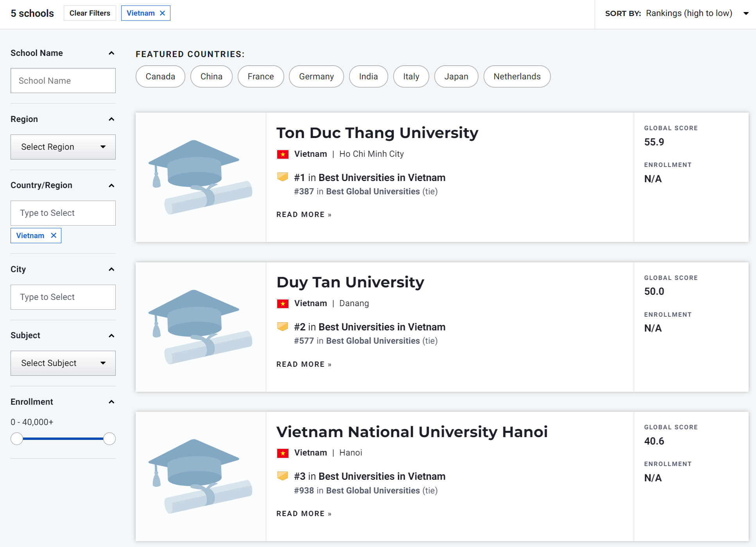Open Duy Tan University title link
This screenshot has width=756, height=547.
350,282
